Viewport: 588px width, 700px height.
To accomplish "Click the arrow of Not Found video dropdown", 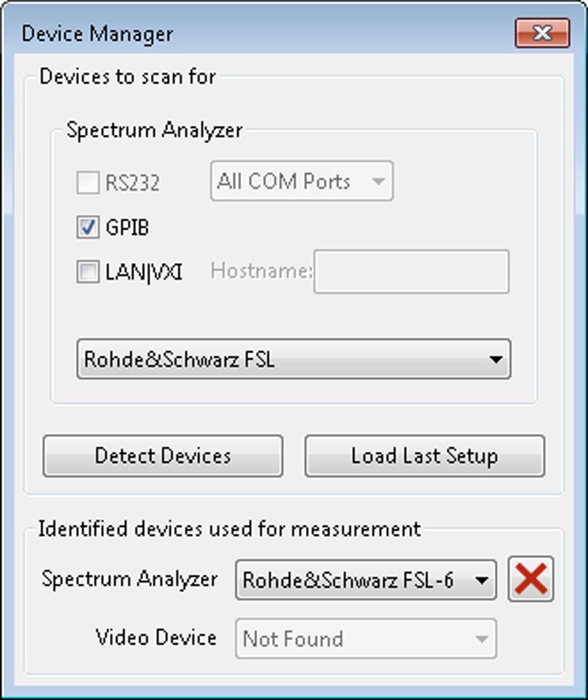I will tap(481, 639).
